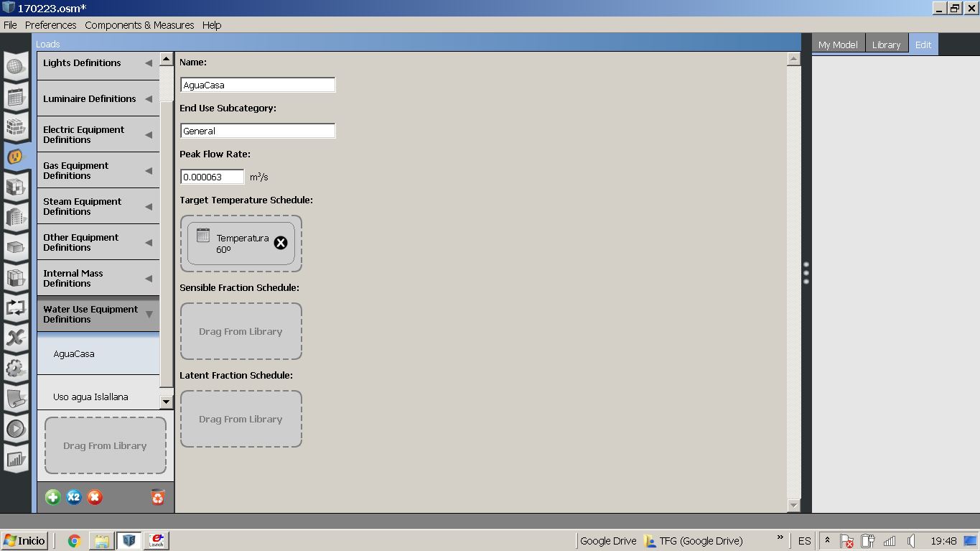Click main panel scroll up arrow
The height and width of the screenshot is (551, 980).
tap(793, 59)
